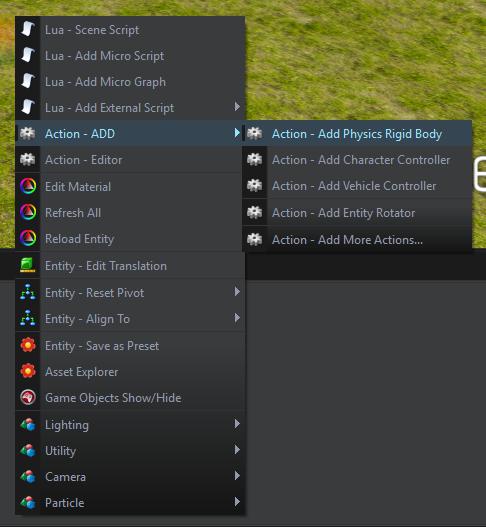Select Entity - Save as Preset
This screenshot has height=527, width=486.
coord(130,346)
